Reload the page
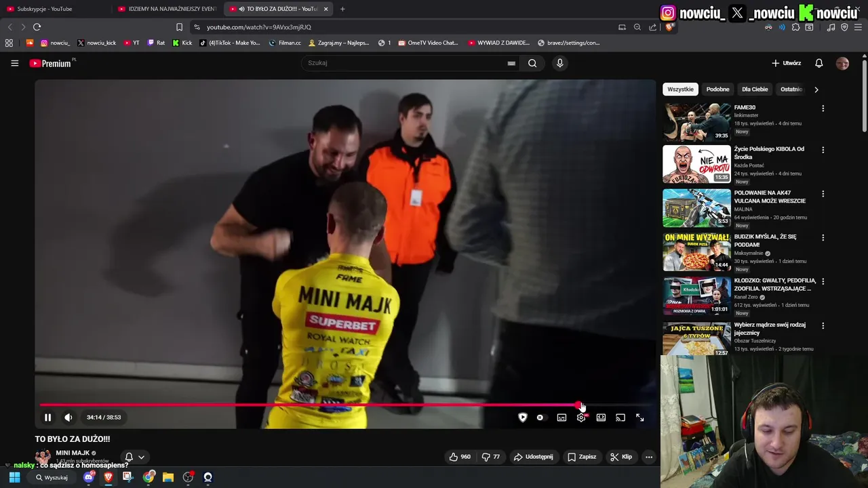The width and height of the screenshot is (868, 488). [x=37, y=27]
